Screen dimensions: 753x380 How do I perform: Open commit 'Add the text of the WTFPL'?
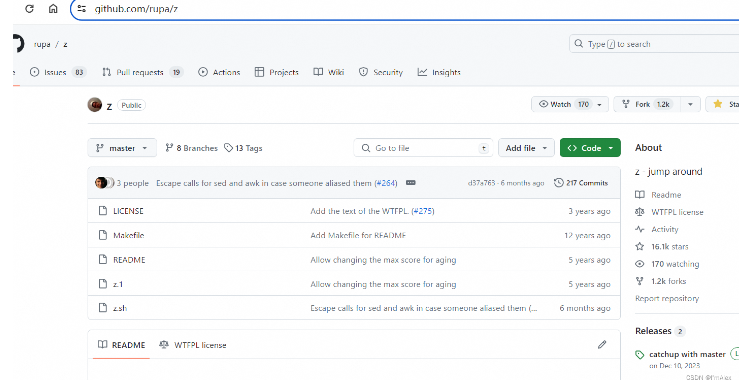tap(360, 211)
